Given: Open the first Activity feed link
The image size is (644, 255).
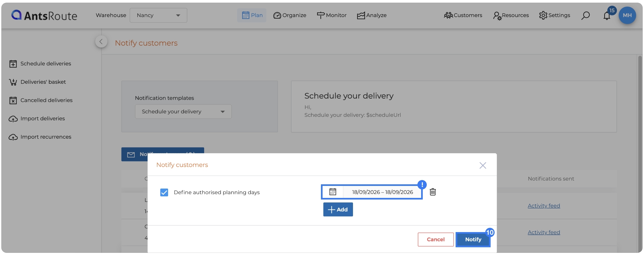Looking at the screenshot, I should coord(544,206).
